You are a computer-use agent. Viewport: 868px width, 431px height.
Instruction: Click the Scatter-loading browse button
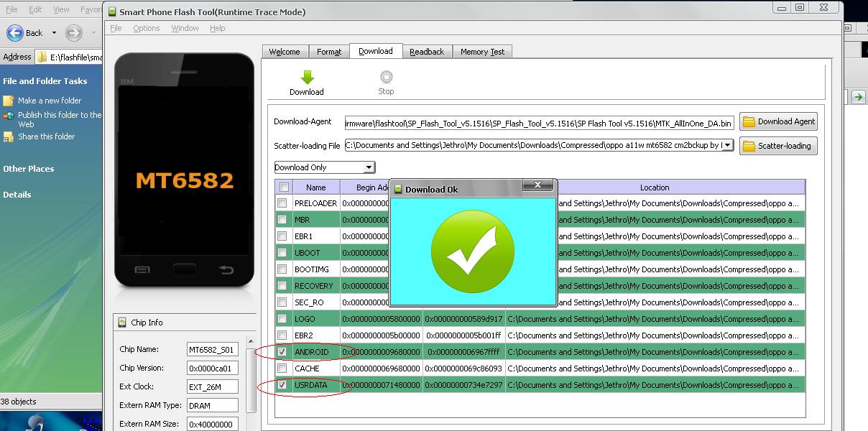(778, 146)
